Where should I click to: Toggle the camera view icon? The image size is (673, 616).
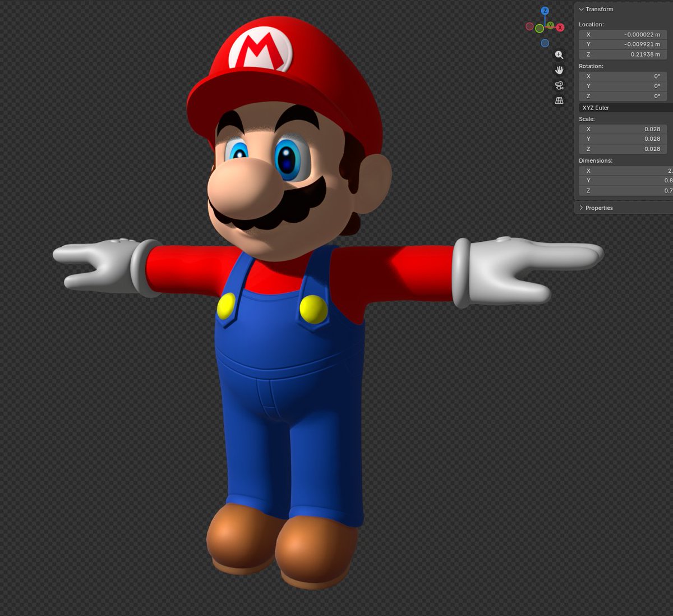(x=559, y=85)
